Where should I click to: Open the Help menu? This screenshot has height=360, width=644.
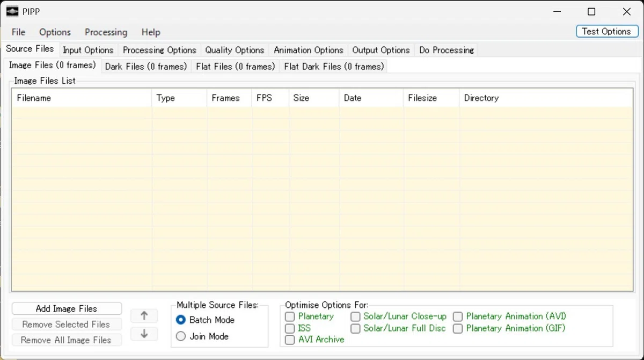click(151, 32)
